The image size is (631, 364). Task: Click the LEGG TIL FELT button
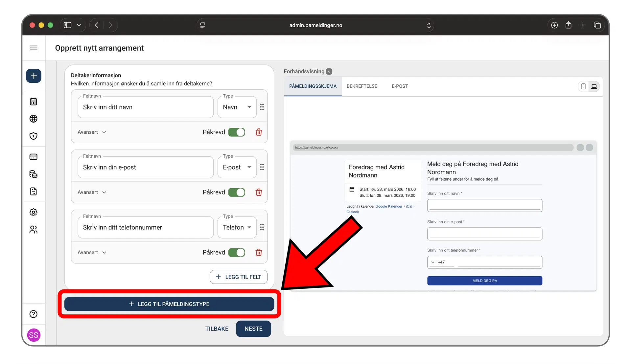(239, 277)
